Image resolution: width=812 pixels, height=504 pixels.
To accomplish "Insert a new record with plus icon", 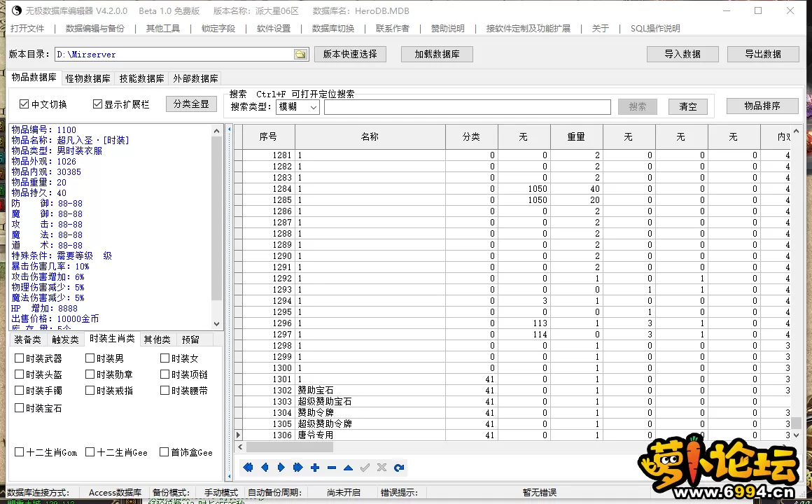I will click(x=315, y=468).
